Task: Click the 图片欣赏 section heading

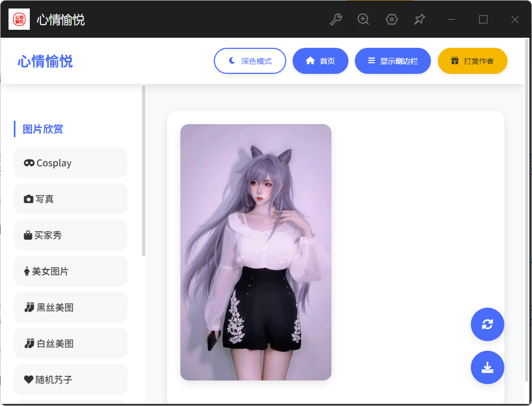Action: [x=43, y=129]
